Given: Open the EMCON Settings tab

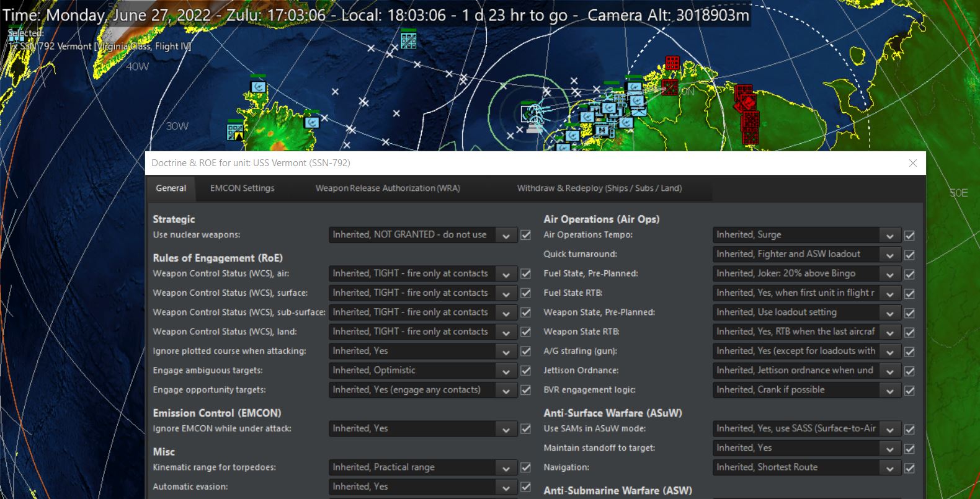Looking at the screenshot, I should [242, 188].
